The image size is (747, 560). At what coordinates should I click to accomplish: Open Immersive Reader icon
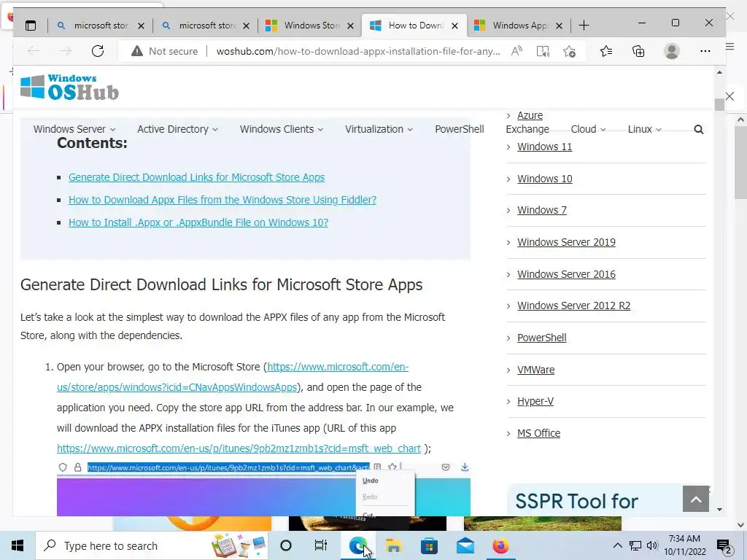coord(543,51)
